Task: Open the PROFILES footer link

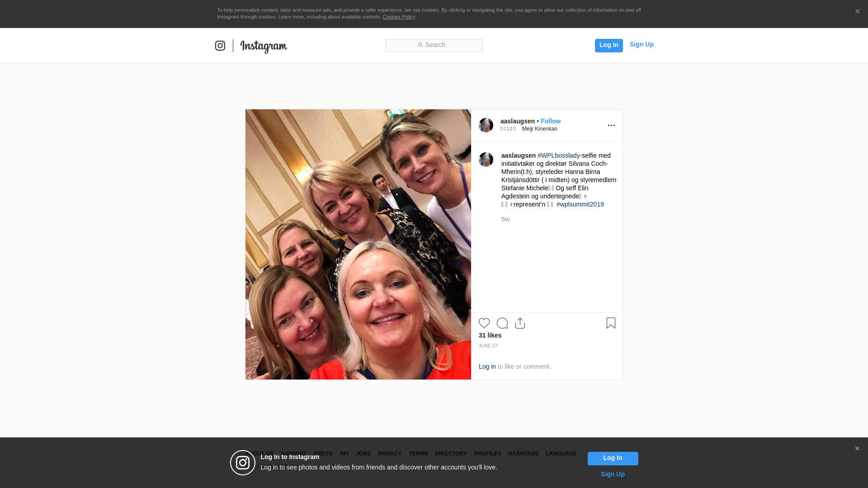Action: (x=487, y=454)
